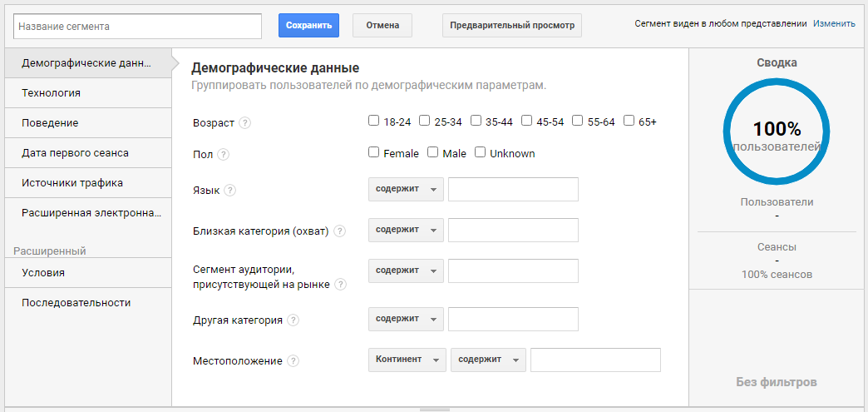Focus the Название сегмента input field
The image size is (868, 412).
[x=137, y=26]
